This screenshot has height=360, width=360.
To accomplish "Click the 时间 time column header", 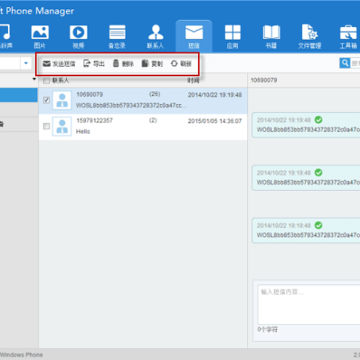I will [x=193, y=80].
